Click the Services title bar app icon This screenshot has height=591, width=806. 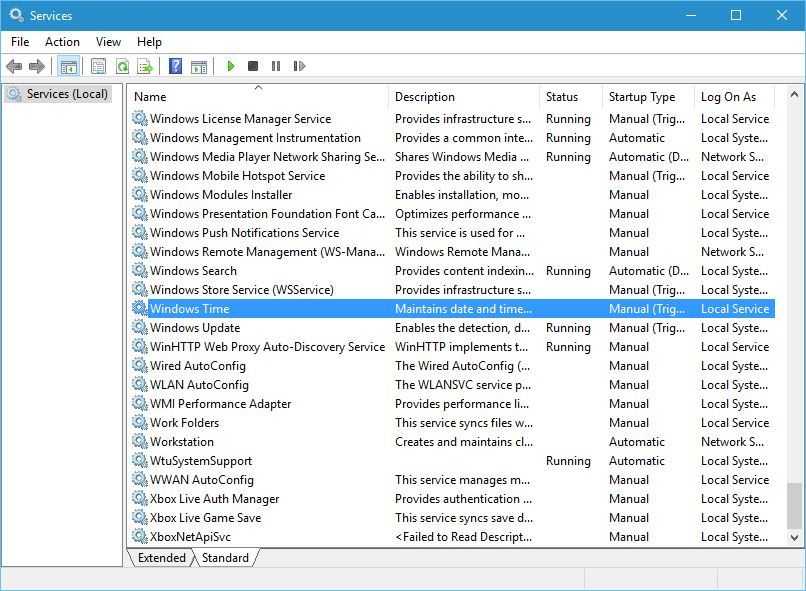[x=16, y=15]
